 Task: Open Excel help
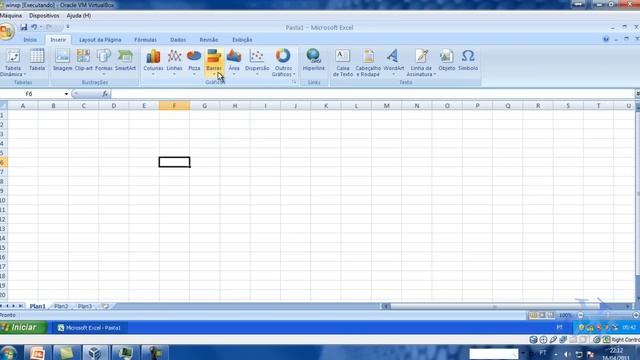coord(606,39)
